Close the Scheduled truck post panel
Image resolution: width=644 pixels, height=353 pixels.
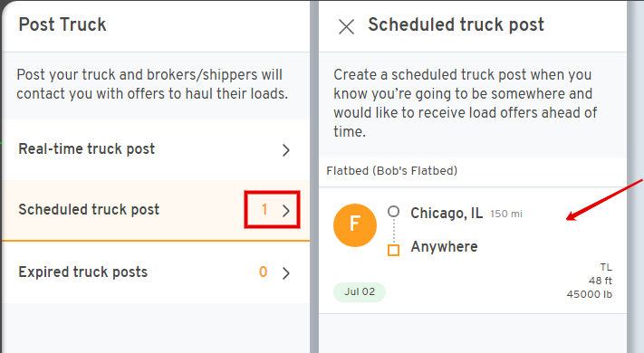(x=346, y=27)
